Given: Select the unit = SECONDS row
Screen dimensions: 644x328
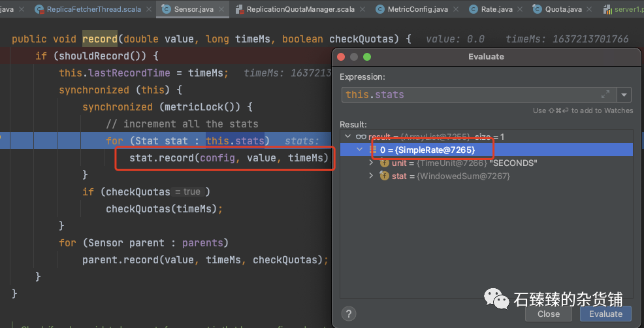Looking at the screenshot, I should click(x=487, y=163).
